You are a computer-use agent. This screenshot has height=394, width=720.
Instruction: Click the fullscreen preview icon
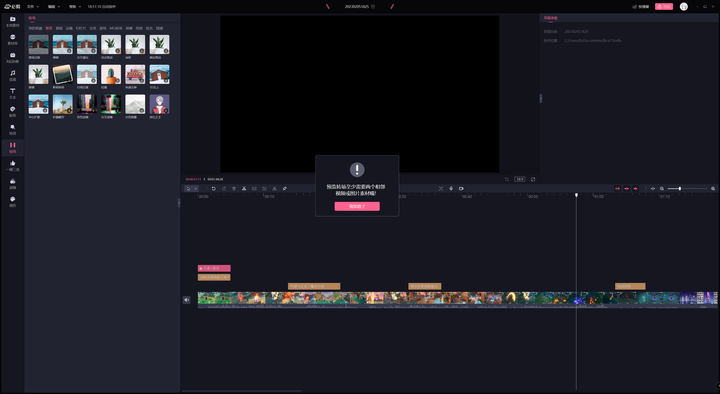tap(533, 179)
